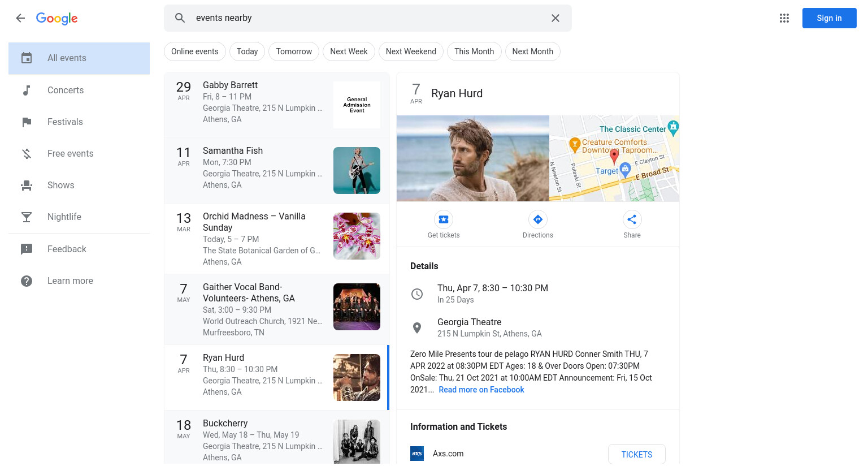Filter by Today chip
The image size is (868, 466).
[x=247, y=51]
